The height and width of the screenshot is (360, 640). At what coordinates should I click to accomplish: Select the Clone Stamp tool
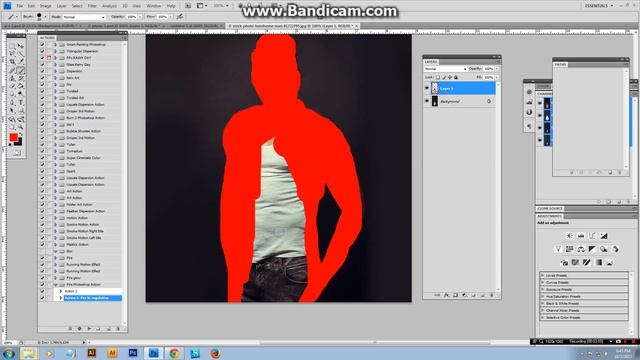(12, 78)
